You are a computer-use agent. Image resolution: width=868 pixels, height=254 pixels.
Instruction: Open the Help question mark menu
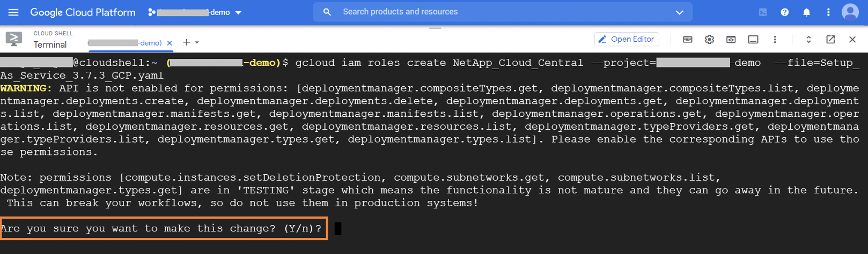click(x=785, y=12)
